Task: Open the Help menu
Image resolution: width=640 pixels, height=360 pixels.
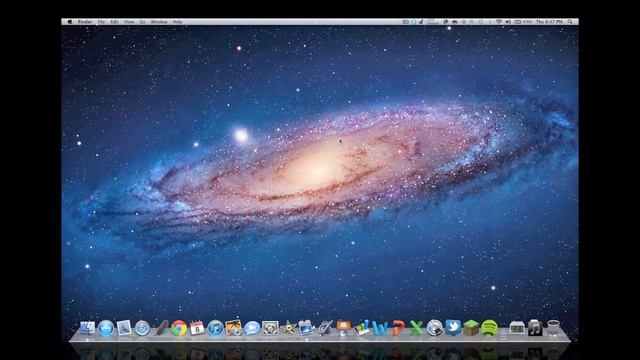Action: tap(178, 22)
